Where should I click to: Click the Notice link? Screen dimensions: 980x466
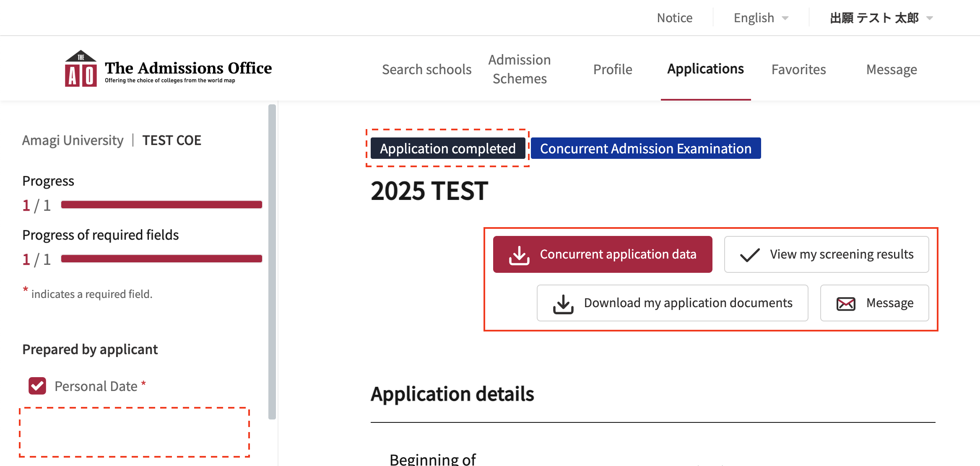[674, 18]
